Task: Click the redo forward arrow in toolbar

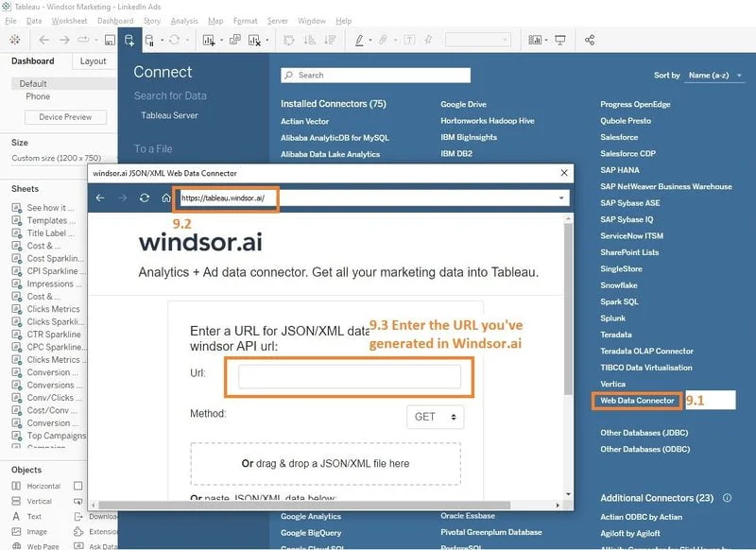Action: click(64, 40)
